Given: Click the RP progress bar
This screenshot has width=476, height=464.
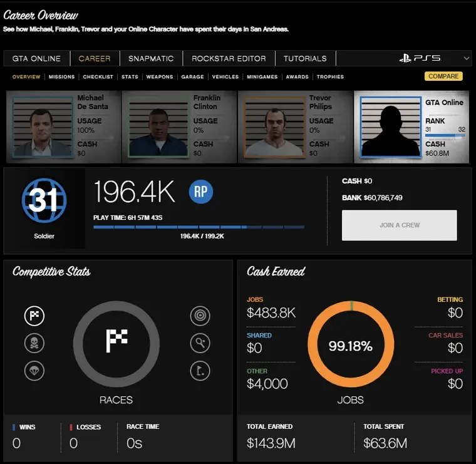Looking at the screenshot, I should coord(199,227).
